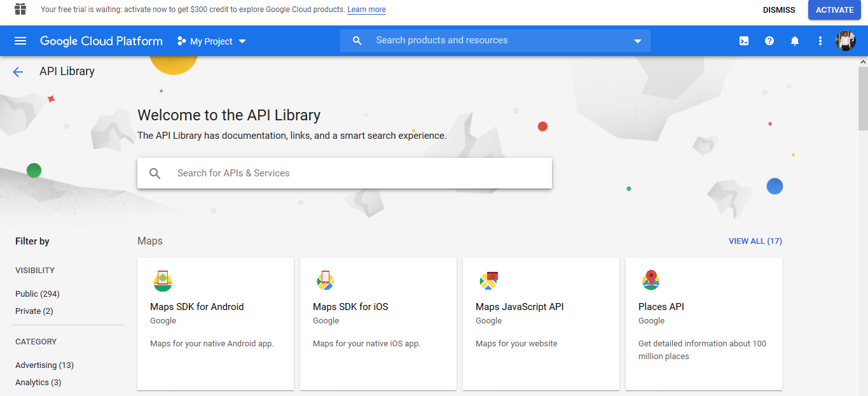The height and width of the screenshot is (396, 868).
Task: Open the Help question mark icon
Action: [x=769, y=41]
